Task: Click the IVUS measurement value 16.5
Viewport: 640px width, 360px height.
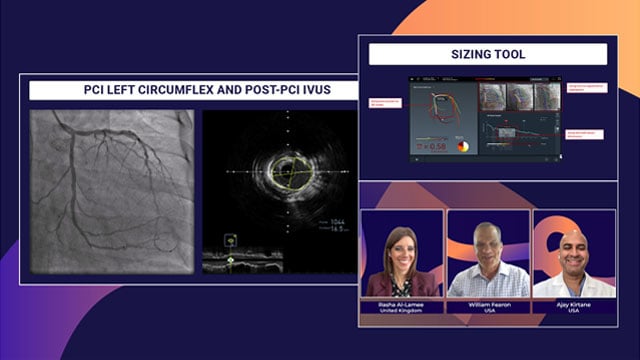Action: (337, 229)
